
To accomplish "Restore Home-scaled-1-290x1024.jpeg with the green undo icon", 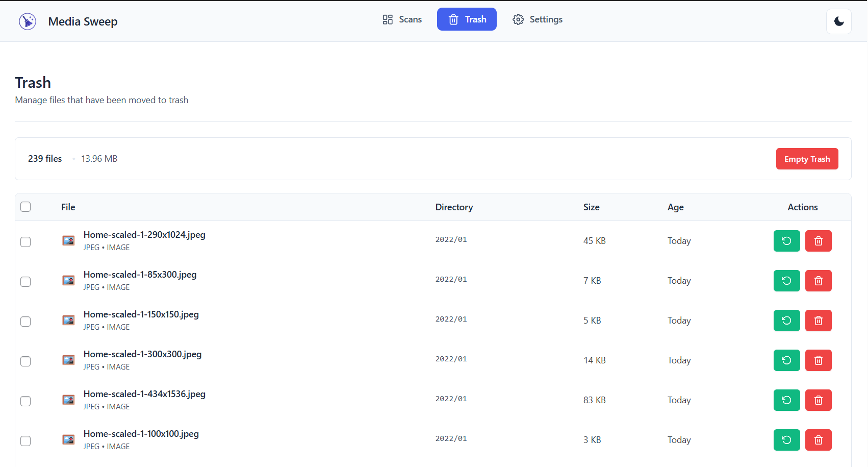I will click(x=786, y=240).
